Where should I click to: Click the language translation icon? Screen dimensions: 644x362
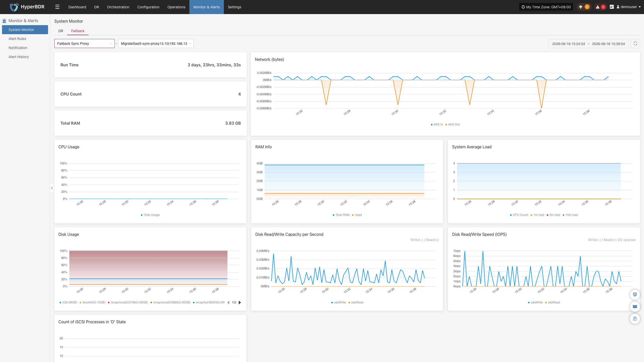(x=612, y=7)
